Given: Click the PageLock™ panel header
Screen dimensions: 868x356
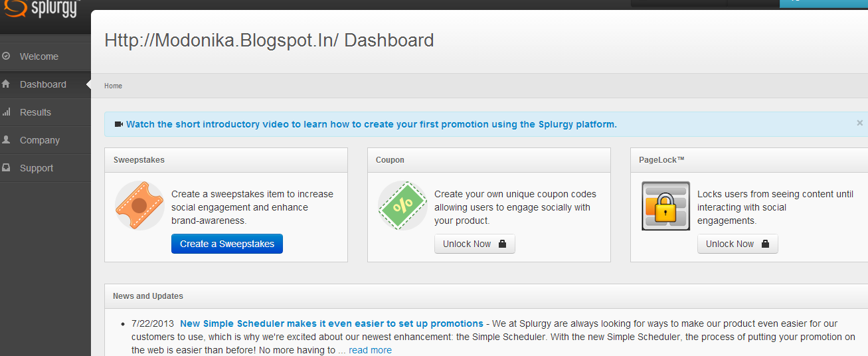Looking at the screenshot, I should (x=749, y=160).
